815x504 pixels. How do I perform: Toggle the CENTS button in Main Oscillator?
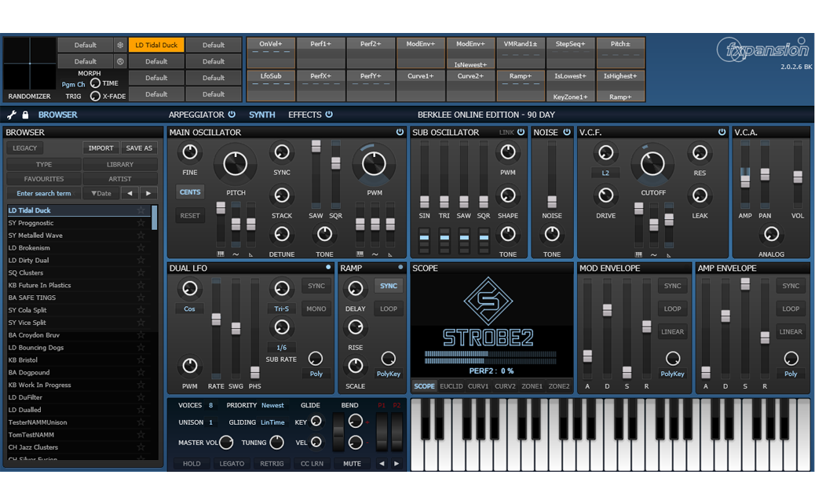190,192
